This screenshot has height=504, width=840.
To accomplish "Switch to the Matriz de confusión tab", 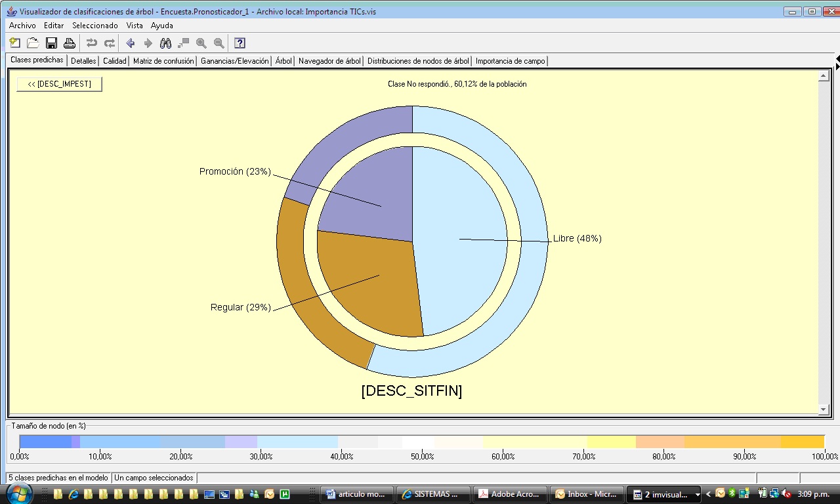I will [163, 61].
